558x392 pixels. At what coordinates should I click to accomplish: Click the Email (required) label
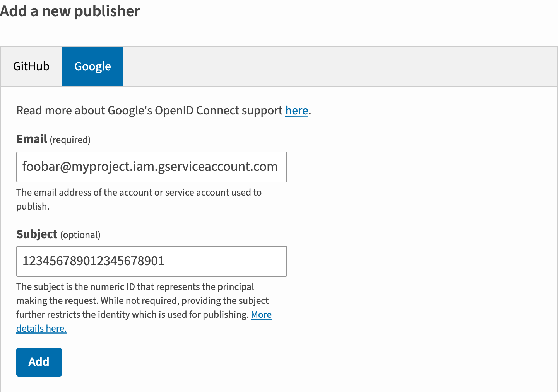pyautogui.click(x=53, y=139)
